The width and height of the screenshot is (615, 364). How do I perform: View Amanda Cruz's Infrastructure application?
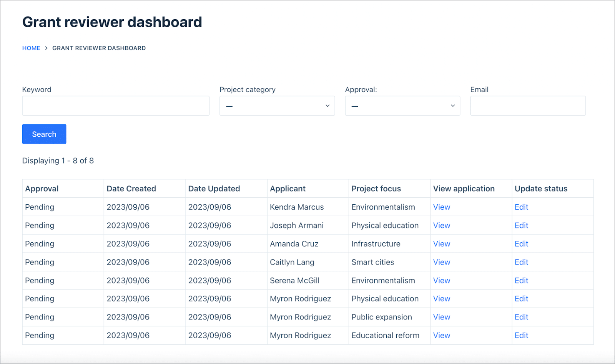click(441, 243)
